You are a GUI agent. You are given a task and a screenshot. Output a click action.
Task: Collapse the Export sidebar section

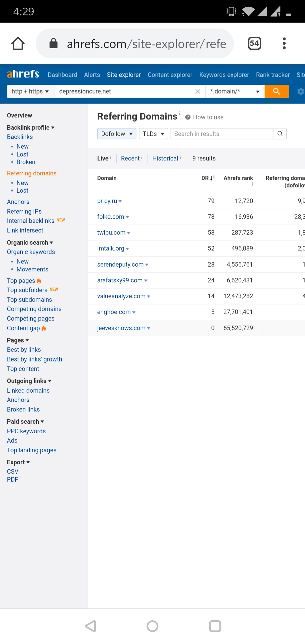[x=18, y=462]
